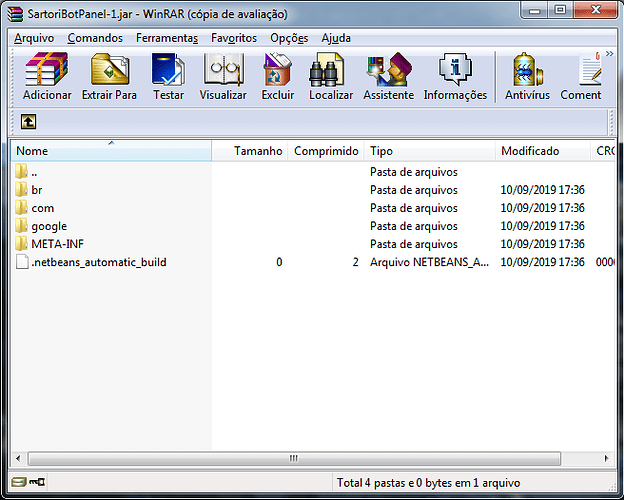
Task: Click the horizontal scrollbar right arrow
Action: [x=606, y=458]
